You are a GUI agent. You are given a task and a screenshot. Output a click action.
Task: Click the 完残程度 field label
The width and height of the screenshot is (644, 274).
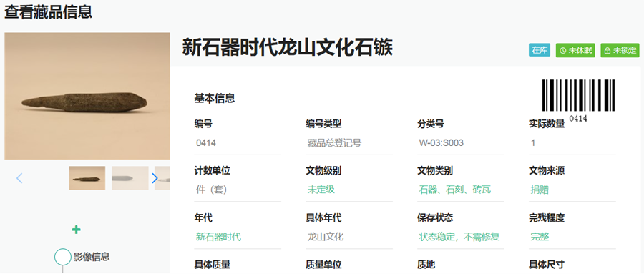[x=547, y=217]
